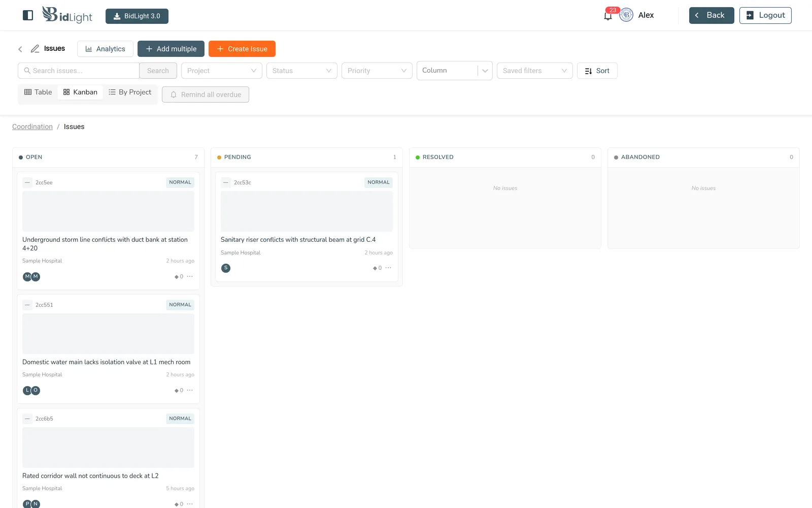
Task: Switch to By Project view
Action: click(130, 92)
